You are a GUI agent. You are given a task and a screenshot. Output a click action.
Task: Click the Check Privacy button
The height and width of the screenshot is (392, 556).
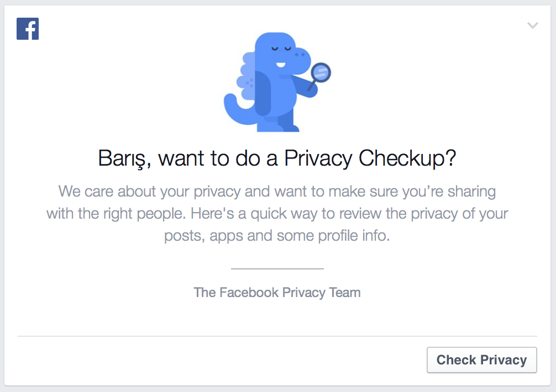tap(481, 360)
